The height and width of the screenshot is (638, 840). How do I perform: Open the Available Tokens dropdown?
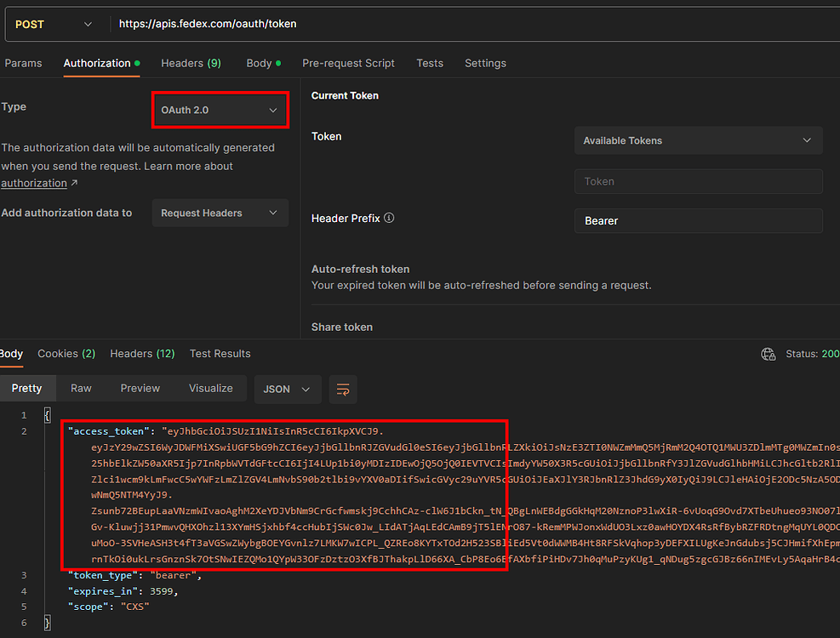[x=698, y=140]
